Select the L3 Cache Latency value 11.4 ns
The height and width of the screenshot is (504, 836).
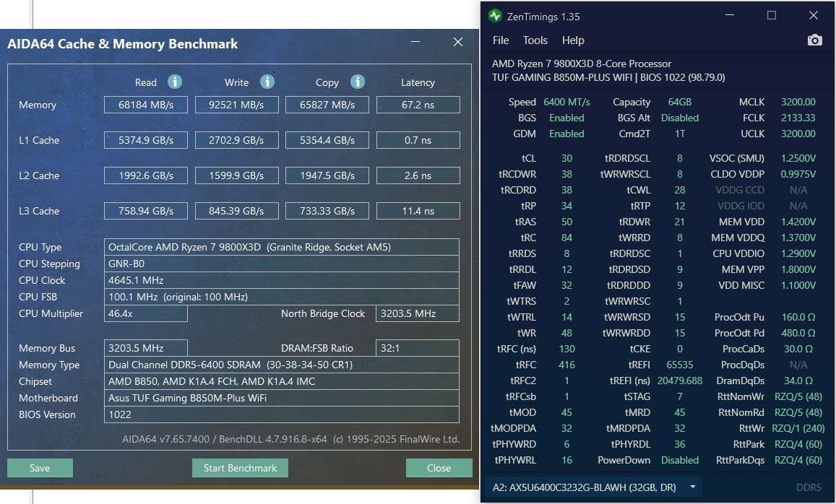pos(418,211)
